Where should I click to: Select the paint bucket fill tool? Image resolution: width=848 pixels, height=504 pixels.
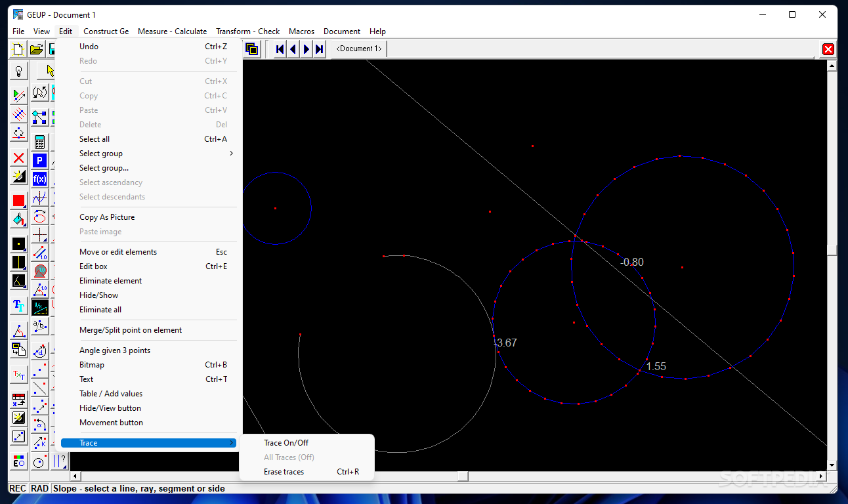(18, 219)
